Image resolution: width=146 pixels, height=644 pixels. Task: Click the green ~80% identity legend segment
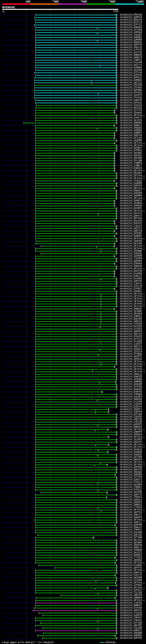(101, 4)
